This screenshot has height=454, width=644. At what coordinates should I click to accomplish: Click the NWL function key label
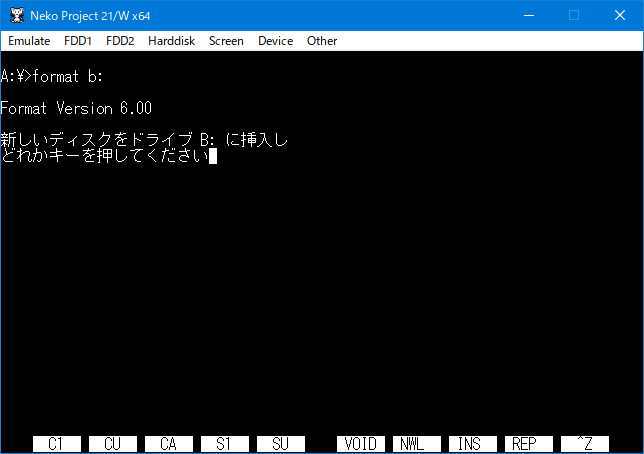417,444
